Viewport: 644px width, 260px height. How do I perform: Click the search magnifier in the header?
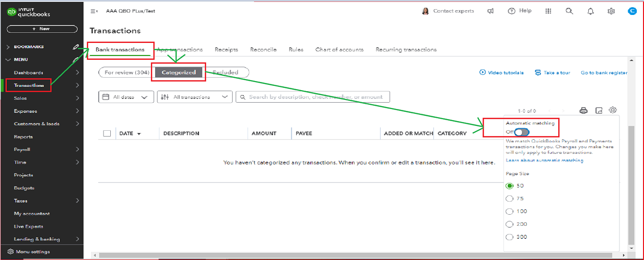point(569,11)
